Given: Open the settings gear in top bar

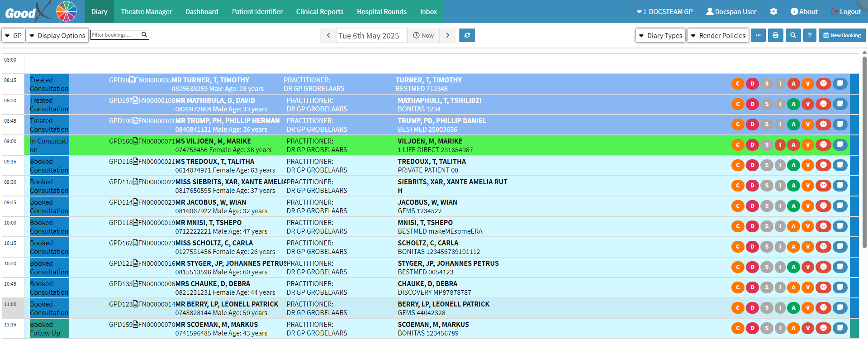Looking at the screenshot, I should (773, 11).
